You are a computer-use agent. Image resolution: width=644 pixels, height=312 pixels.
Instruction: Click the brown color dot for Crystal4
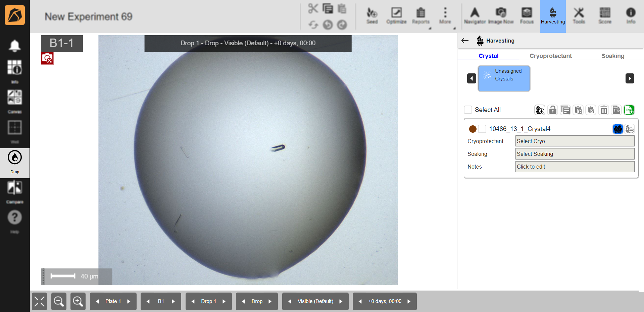click(x=473, y=129)
